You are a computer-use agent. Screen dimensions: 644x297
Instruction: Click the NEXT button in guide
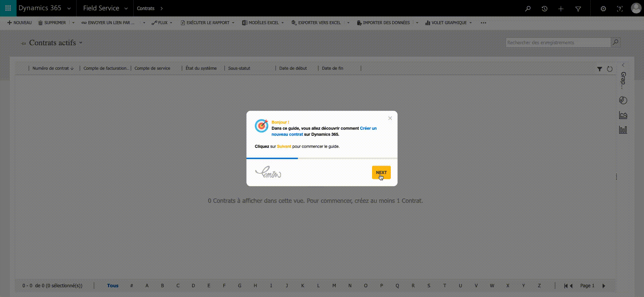point(381,172)
